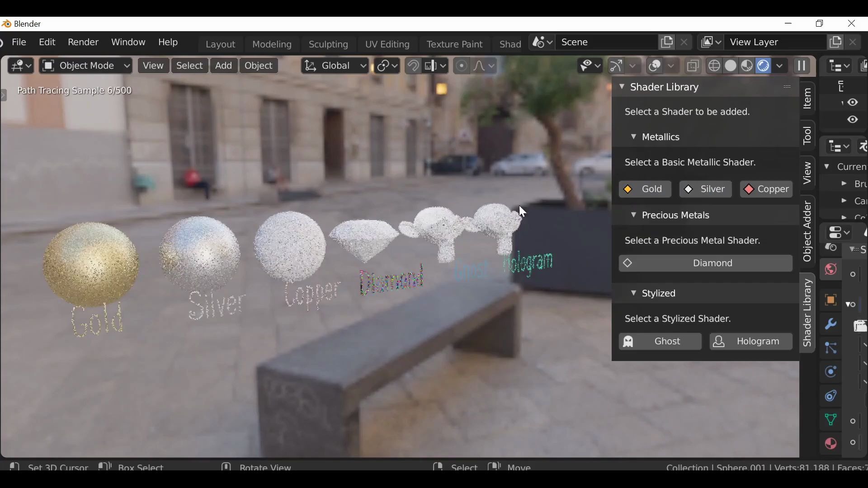
Task: Open the Object Data properties tab
Action: 831,421
